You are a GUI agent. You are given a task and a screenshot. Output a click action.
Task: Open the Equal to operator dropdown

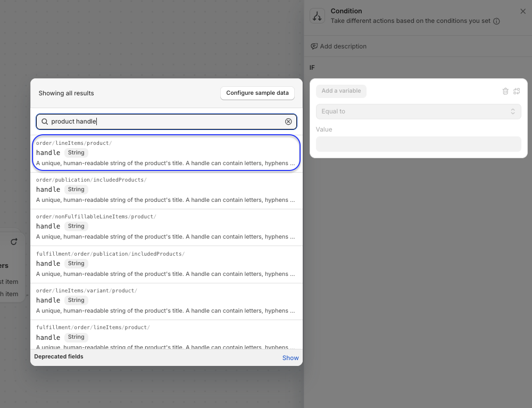(418, 111)
